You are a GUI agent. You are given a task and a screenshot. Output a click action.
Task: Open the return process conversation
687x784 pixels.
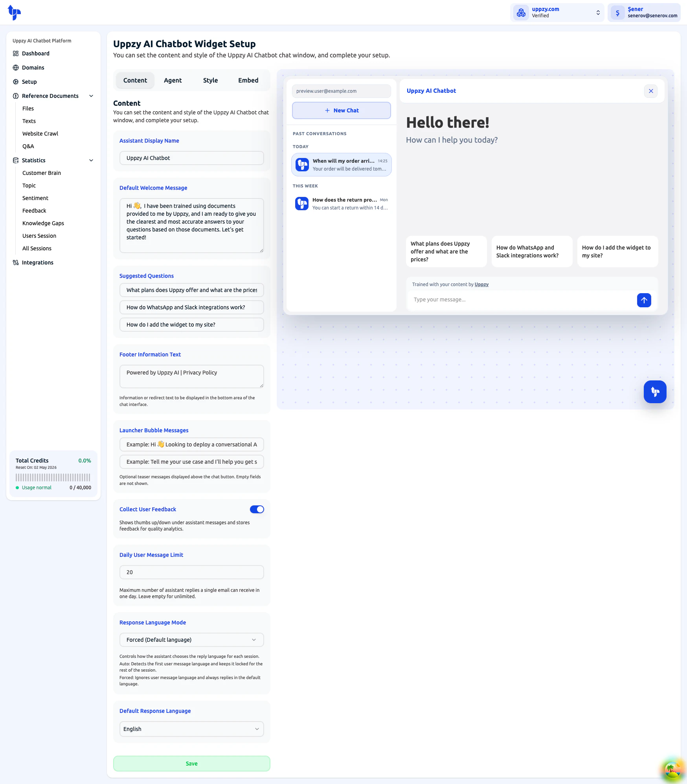pyautogui.click(x=342, y=204)
